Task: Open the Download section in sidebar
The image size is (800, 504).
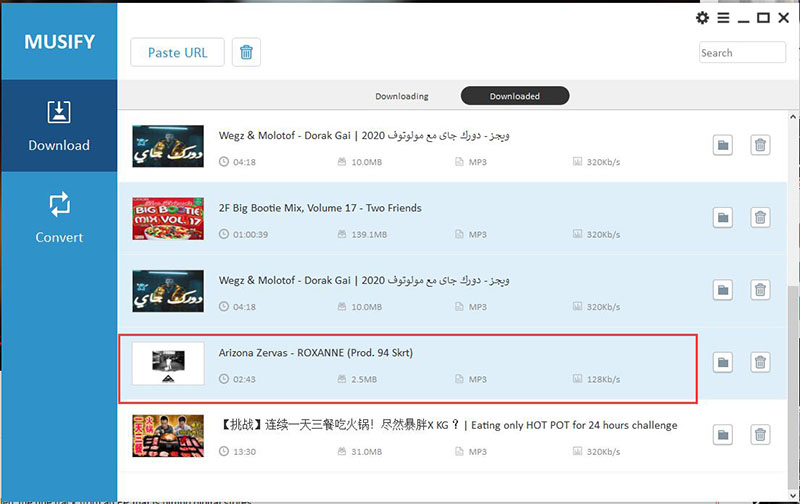Action: click(59, 125)
